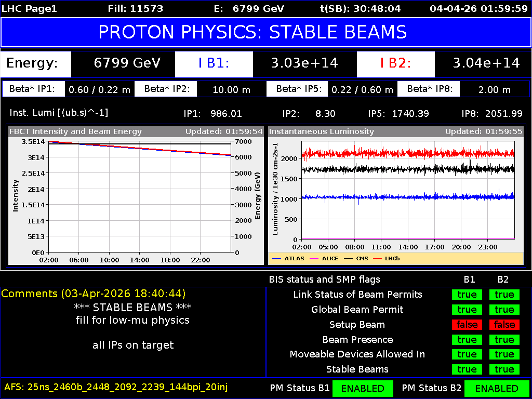
Task: Open the FBCT Intensity and Beam Energy plot
Action: tap(135, 192)
